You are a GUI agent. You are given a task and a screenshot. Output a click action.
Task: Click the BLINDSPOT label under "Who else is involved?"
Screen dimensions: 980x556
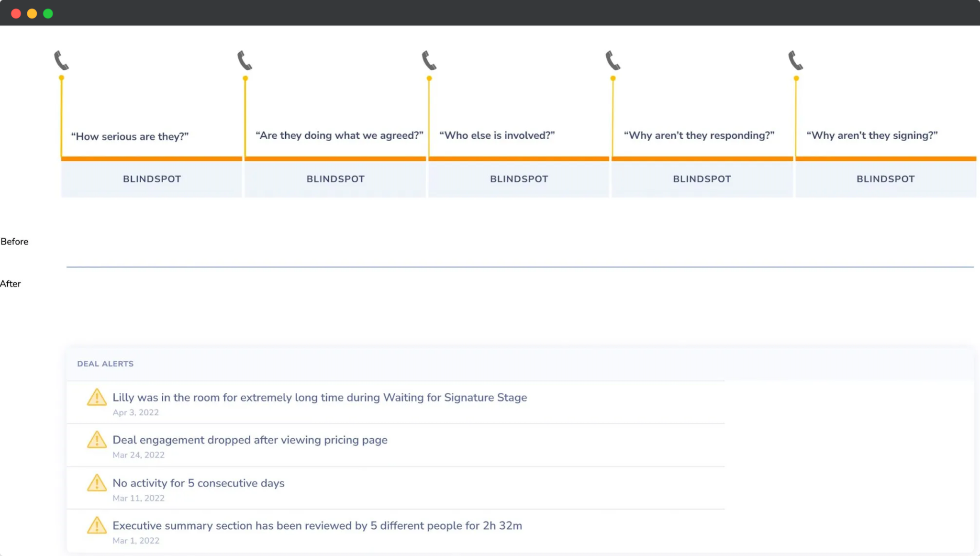[x=519, y=178]
